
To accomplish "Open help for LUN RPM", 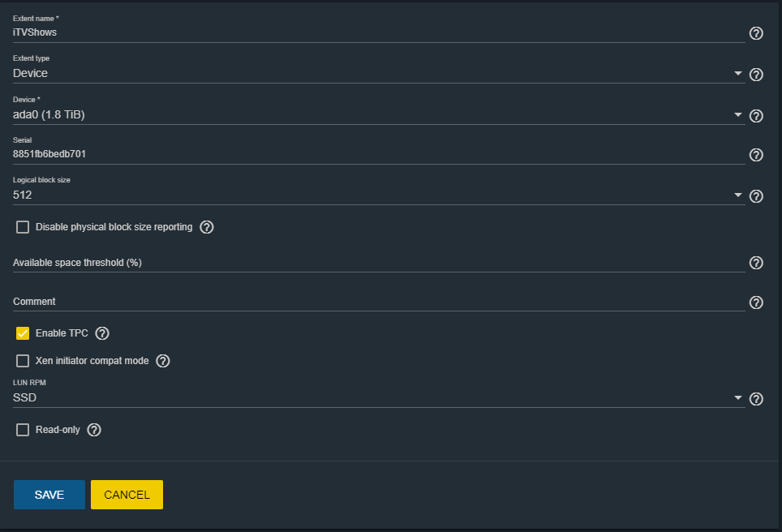I will 756,399.
